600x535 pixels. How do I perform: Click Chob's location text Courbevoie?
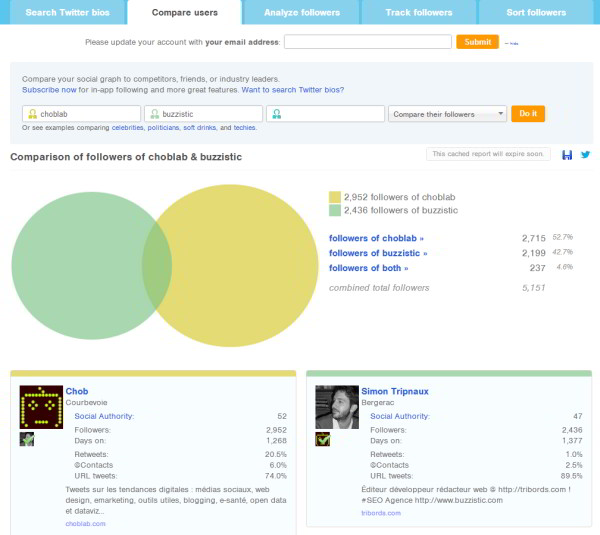[86, 403]
